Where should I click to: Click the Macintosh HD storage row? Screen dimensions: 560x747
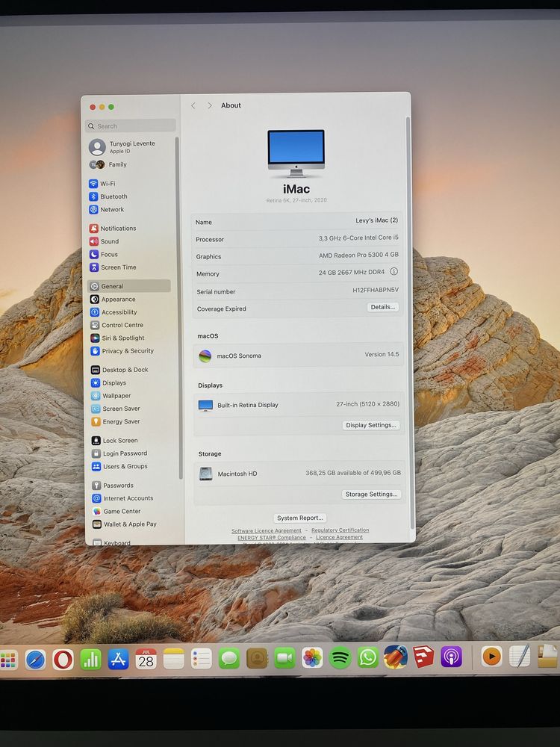point(299,474)
